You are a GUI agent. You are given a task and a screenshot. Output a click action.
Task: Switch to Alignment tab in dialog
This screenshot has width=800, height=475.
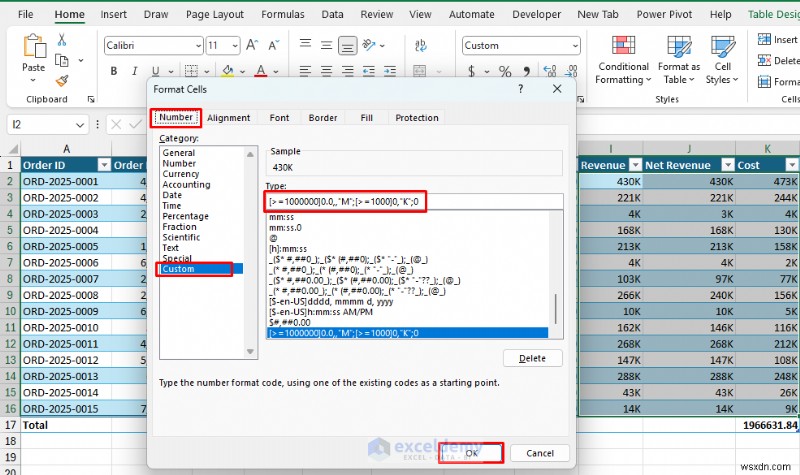click(229, 118)
